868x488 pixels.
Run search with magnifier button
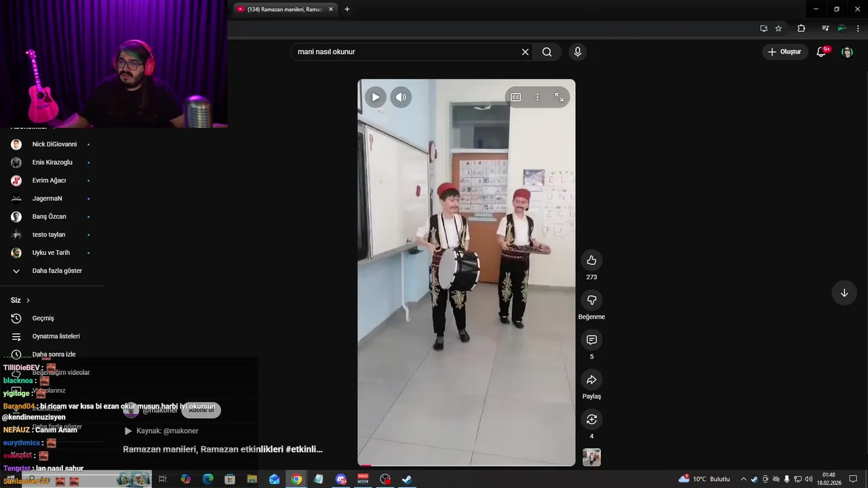(547, 52)
